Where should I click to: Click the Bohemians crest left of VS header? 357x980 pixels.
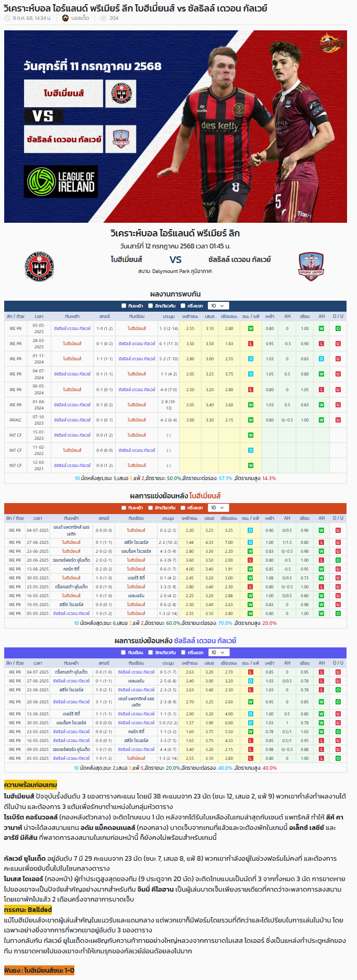tap(40, 266)
